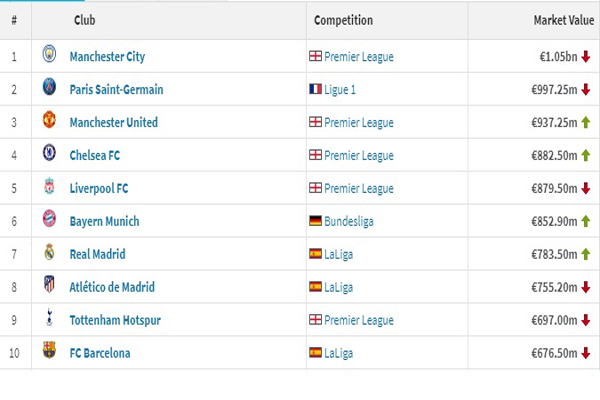Click Chelsea FC's €882.50m market value
This screenshot has height=400, width=600.
tap(555, 156)
